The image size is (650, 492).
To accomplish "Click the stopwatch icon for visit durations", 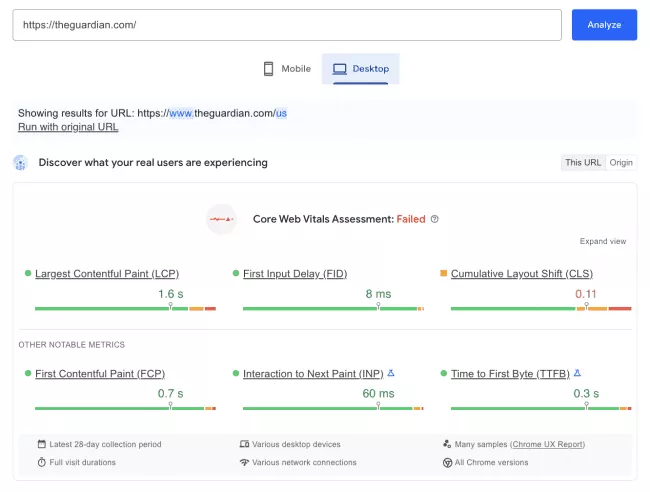I will point(42,462).
